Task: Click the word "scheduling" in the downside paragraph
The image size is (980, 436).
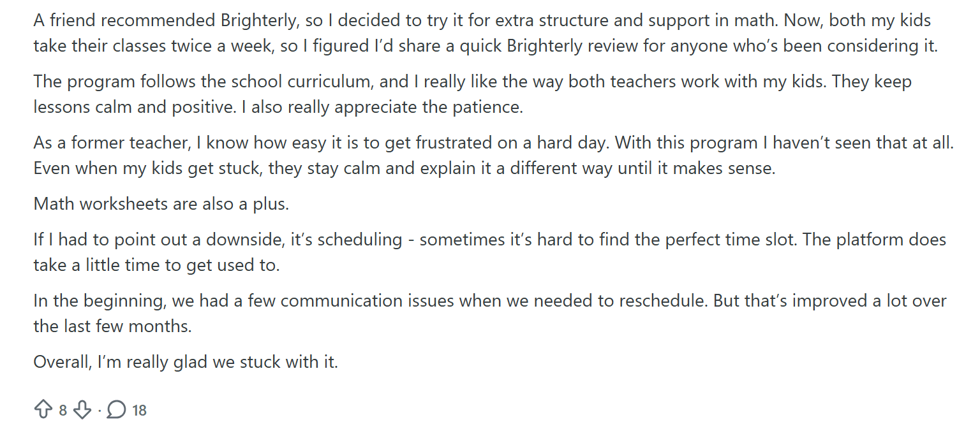Action: pyautogui.click(x=360, y=240)
